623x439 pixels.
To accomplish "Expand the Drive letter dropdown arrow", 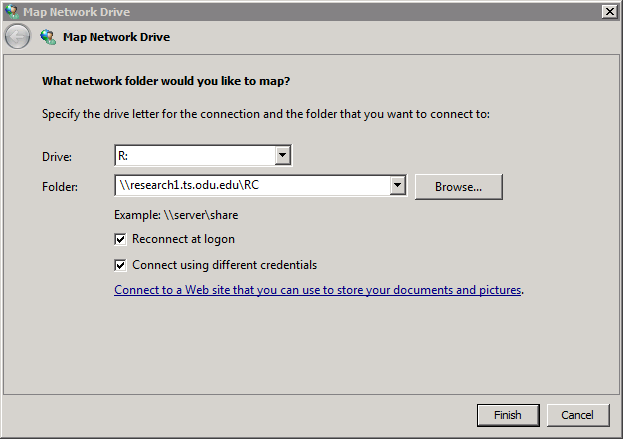I will pos(283,155).
